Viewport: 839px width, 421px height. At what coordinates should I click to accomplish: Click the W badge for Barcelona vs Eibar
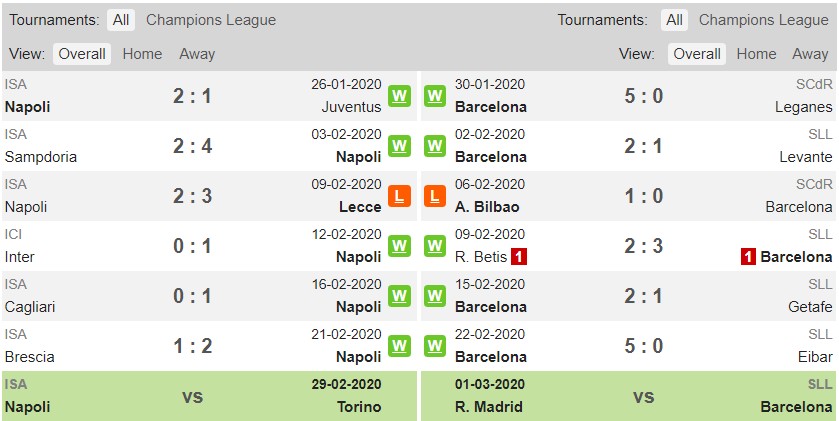click(x=435, y=346)
